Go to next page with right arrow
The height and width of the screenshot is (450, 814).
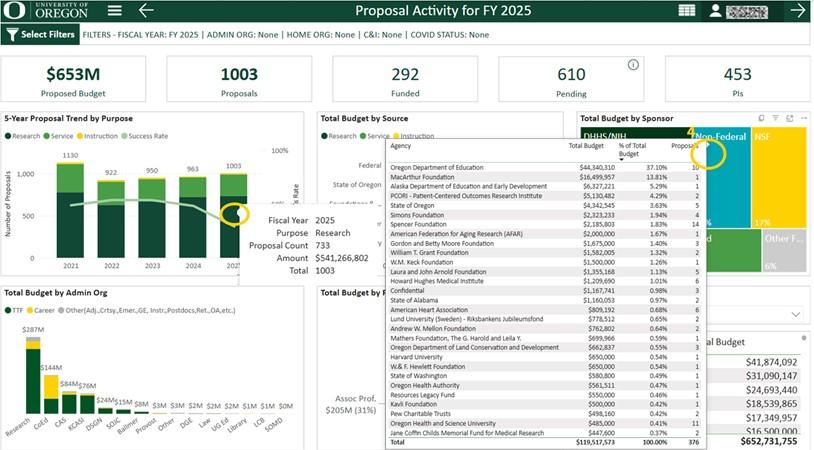798,11
